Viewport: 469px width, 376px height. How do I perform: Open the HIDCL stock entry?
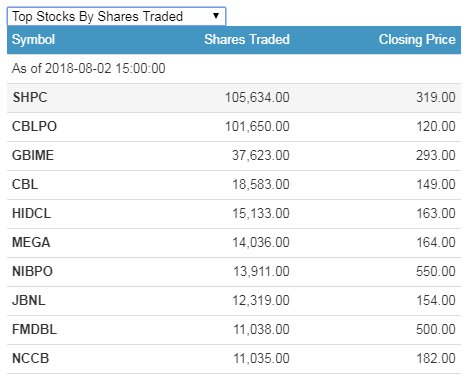(234, 213)
